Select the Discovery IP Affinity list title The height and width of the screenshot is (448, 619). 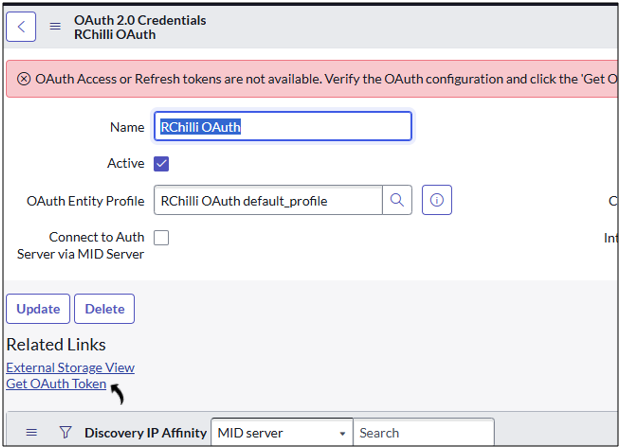click(145, 433)
